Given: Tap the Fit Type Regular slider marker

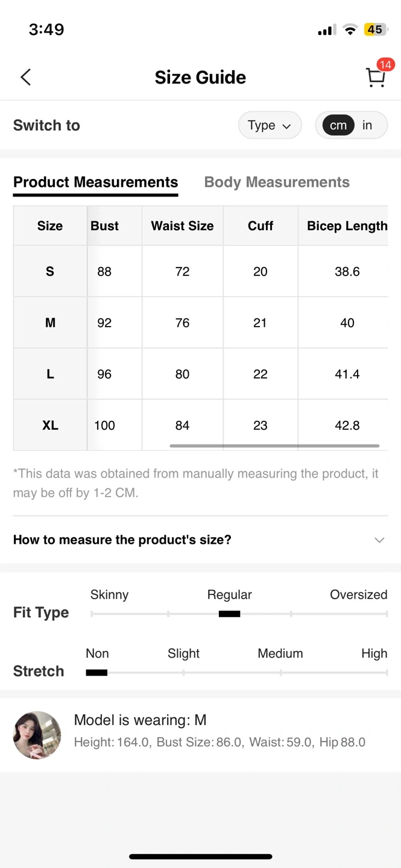Looking at the screenshot, I should 229,614.
